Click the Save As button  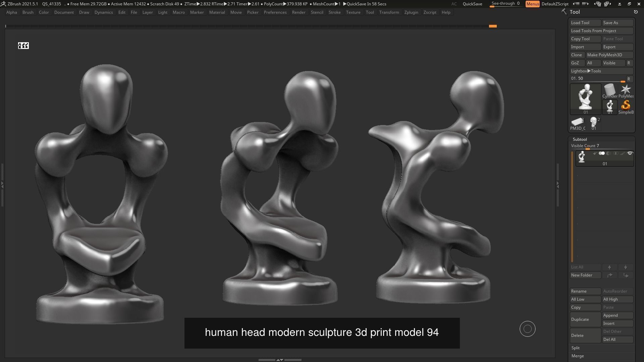coord(618,23)
